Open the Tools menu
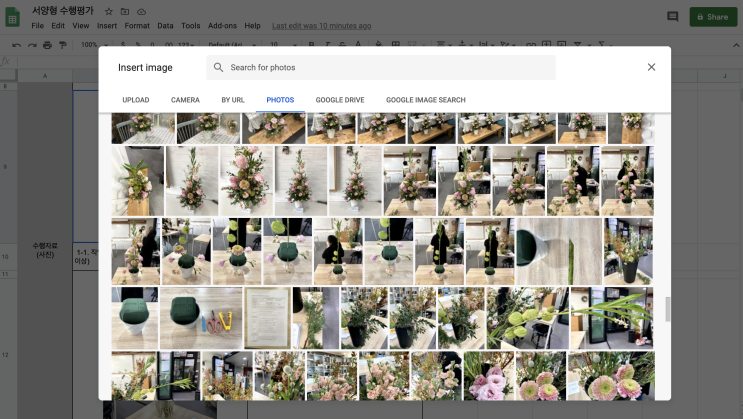Screen dimensions: 743x419 tap(190, 26)
